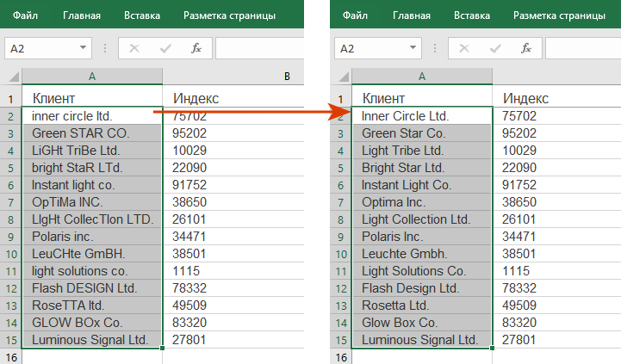Open Разметка страницы tab in right window
This screenshot has height=364, width=621.
point(559,15)
